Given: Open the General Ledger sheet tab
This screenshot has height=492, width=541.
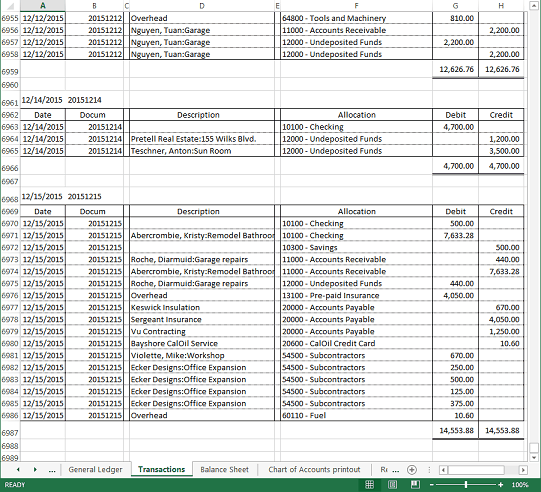Looking at the screenshot, I should pyautogui.click(x=95, y=470).
